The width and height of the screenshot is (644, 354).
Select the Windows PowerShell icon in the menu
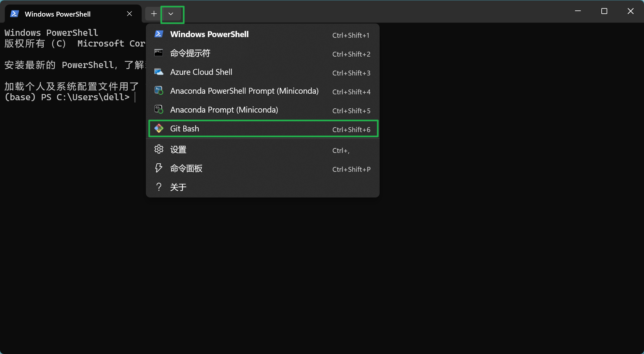[x=159, y=34]
